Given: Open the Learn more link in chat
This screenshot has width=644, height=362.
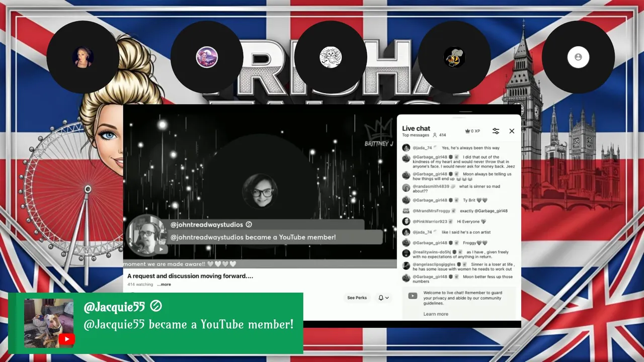Looking at the screenshot, I should (436, 314).
